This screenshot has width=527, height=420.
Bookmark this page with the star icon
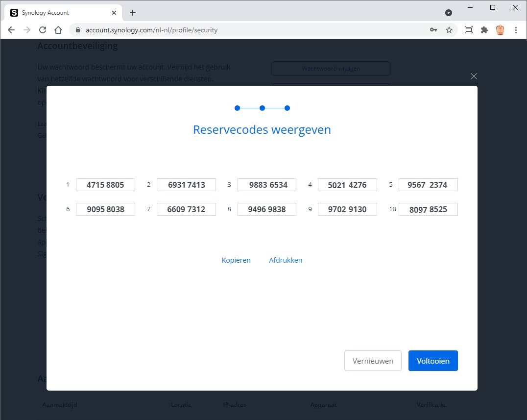449,30
